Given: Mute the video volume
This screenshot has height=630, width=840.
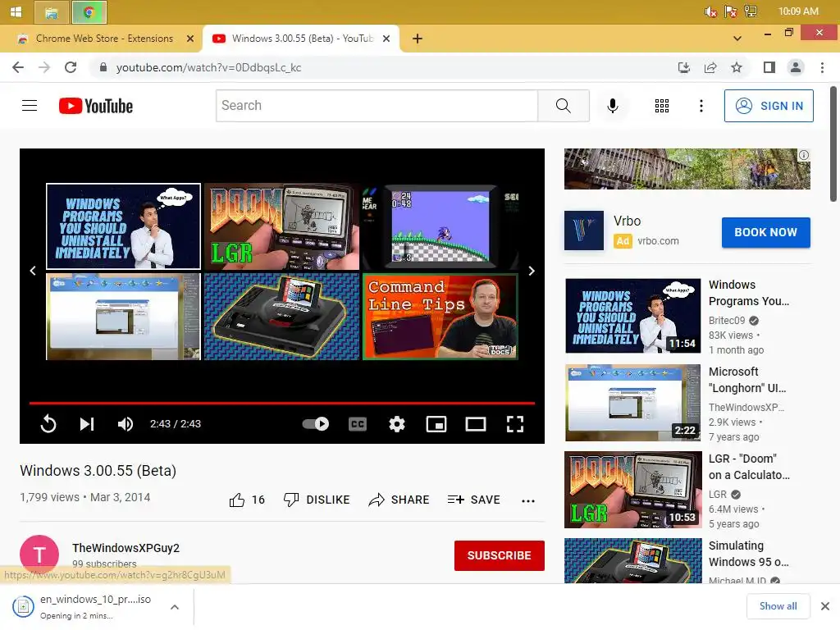Looking at the screenshot, I should tap(126, 424).
